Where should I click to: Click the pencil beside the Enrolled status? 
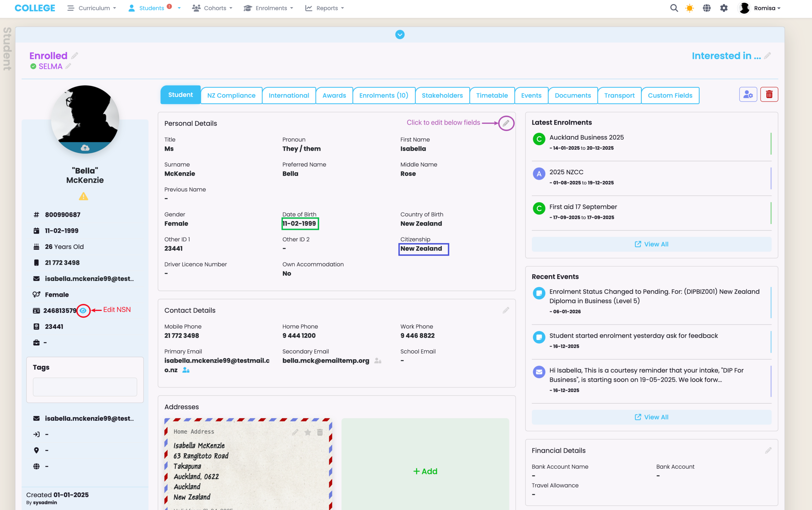[x=75, y=56]
